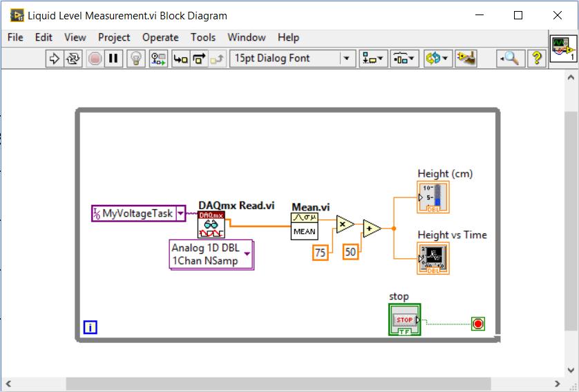Select the DAQmx Read.vi node
Image resolution: width=579 pixels, height=392 pixels.
click(x=211, y=224)
